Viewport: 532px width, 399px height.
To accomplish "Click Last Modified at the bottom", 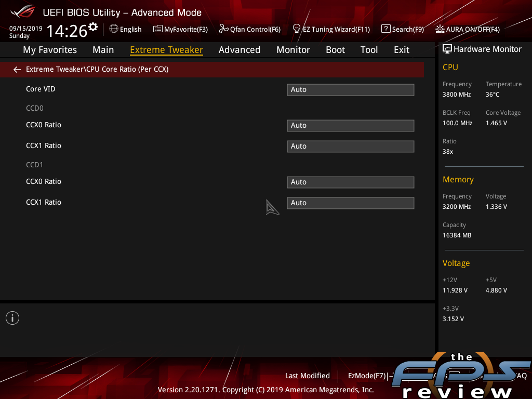I will pos(308,376).
